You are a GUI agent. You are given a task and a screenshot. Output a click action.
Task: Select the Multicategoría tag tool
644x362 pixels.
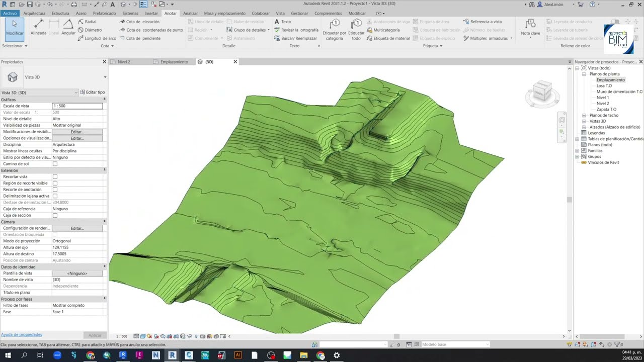point(383,30)
